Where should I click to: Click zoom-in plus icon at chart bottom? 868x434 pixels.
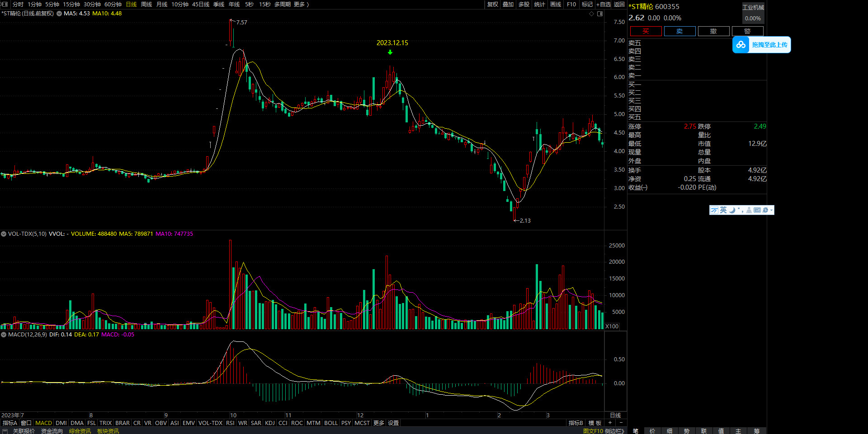(x=610, y=423)
